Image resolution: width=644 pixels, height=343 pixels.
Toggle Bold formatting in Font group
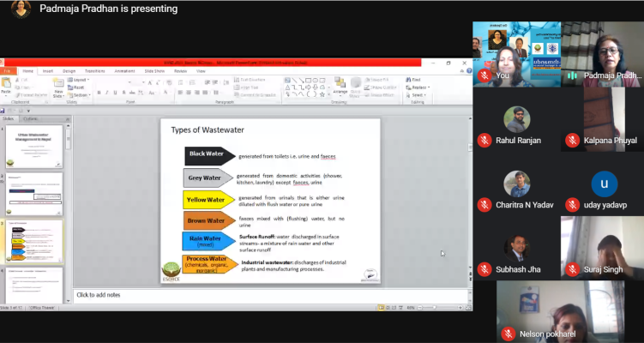[x=99, y=93]
